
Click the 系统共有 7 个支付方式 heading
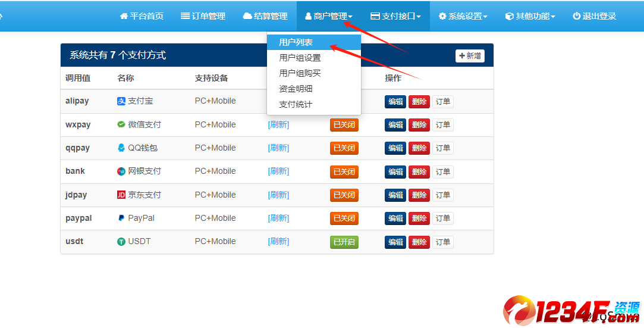click(x=118, y=55)
